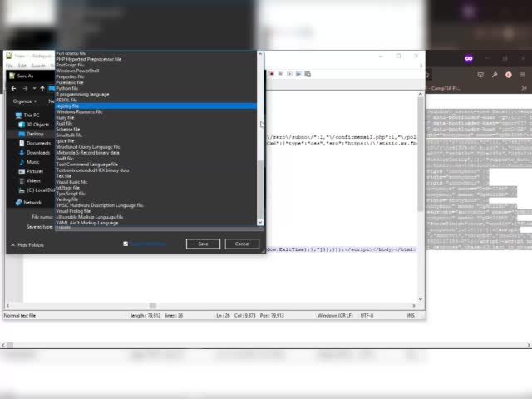Choose TypeScript file type
532x399 pixels.
click(155, 194)
